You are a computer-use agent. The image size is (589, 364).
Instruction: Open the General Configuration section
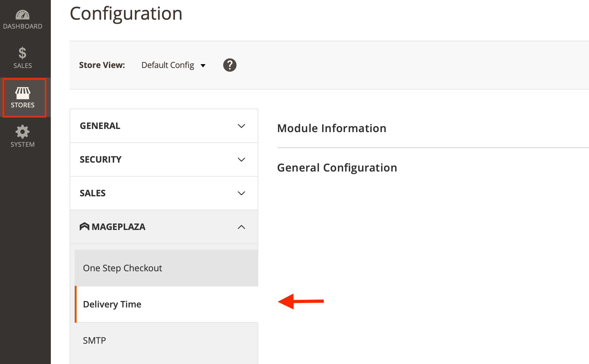337,168
